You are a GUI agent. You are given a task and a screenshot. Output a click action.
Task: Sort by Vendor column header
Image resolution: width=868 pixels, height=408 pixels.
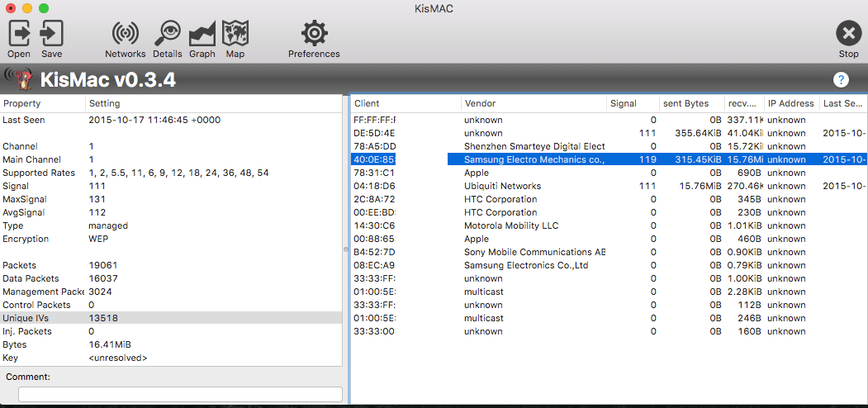click(533, 103)
